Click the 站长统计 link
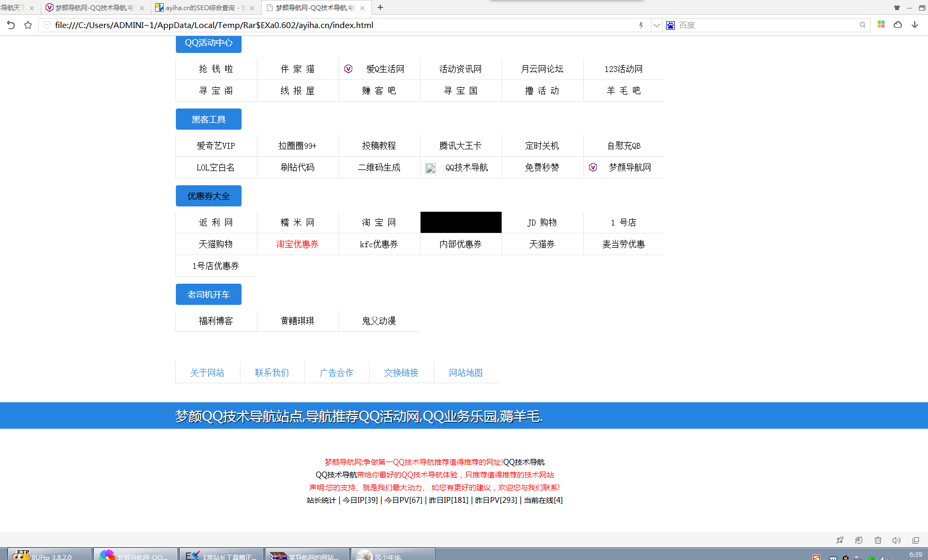This screenshot has width=928, height=560. (322, 500)
